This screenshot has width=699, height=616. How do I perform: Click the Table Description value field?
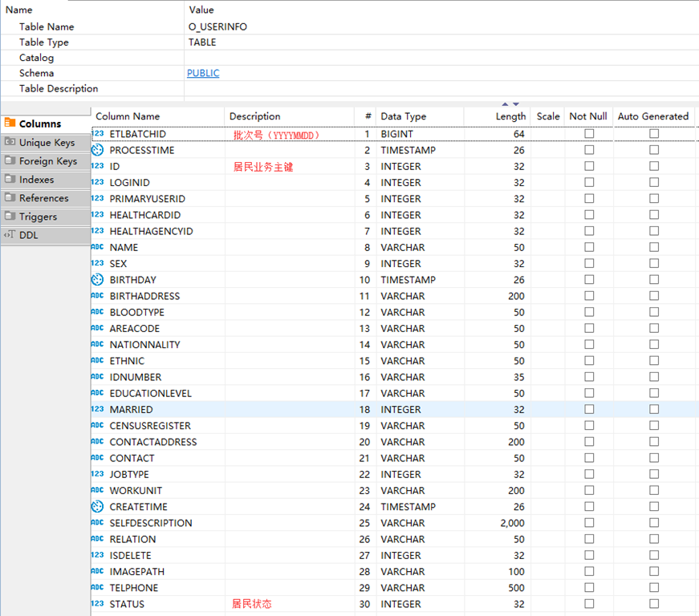[441, 89]
